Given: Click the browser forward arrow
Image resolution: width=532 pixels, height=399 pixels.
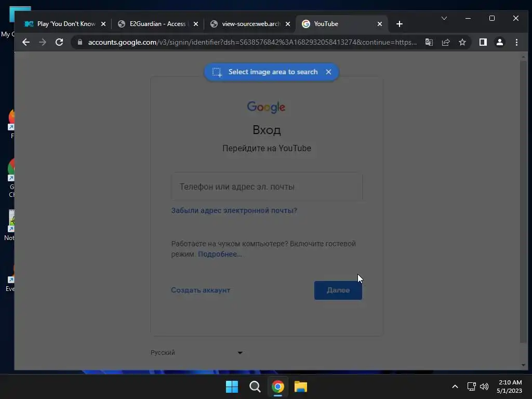Looking at the screenshot, I should coord(43,42).
